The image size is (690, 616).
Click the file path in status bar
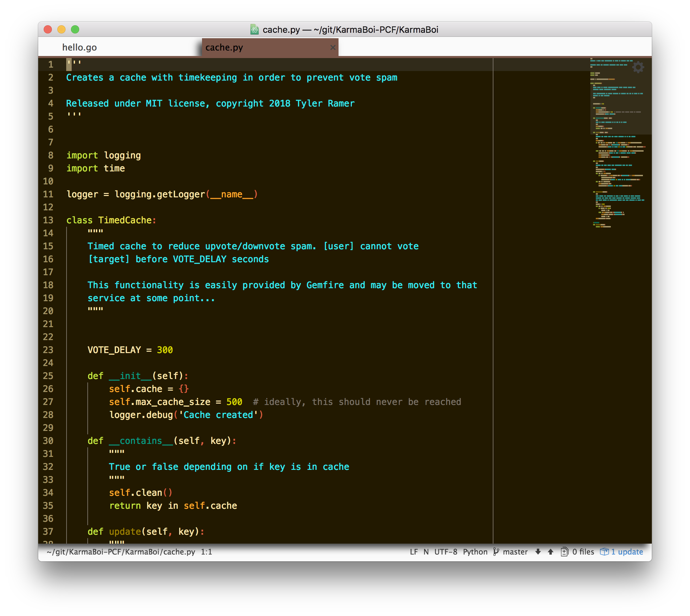click(121, 552)
